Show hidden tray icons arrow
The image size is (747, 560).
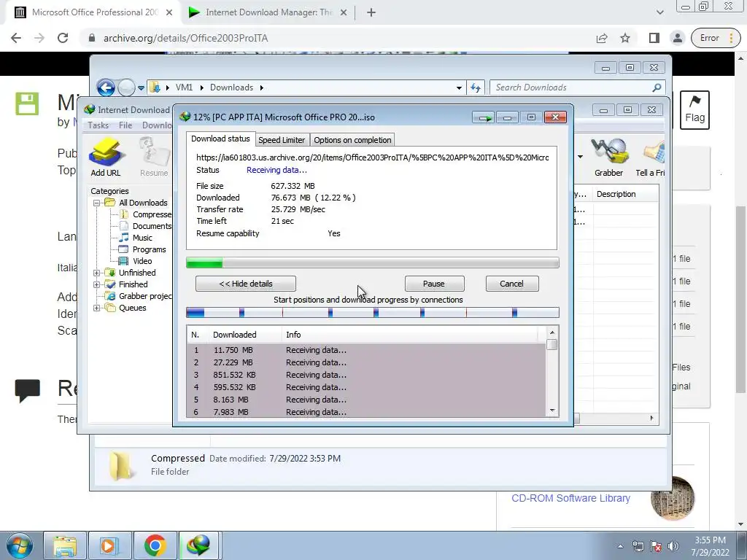(x=620, y=546)
